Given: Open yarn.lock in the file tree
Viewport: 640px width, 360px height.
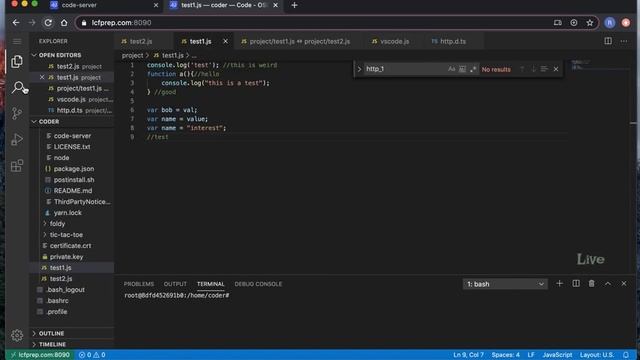Looking at the screenshot, I should (67, 213).
